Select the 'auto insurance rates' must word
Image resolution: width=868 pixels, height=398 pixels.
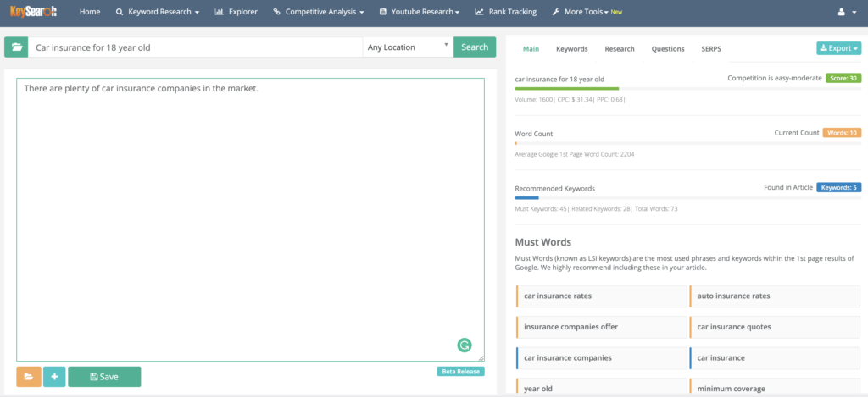click(775, 296)
